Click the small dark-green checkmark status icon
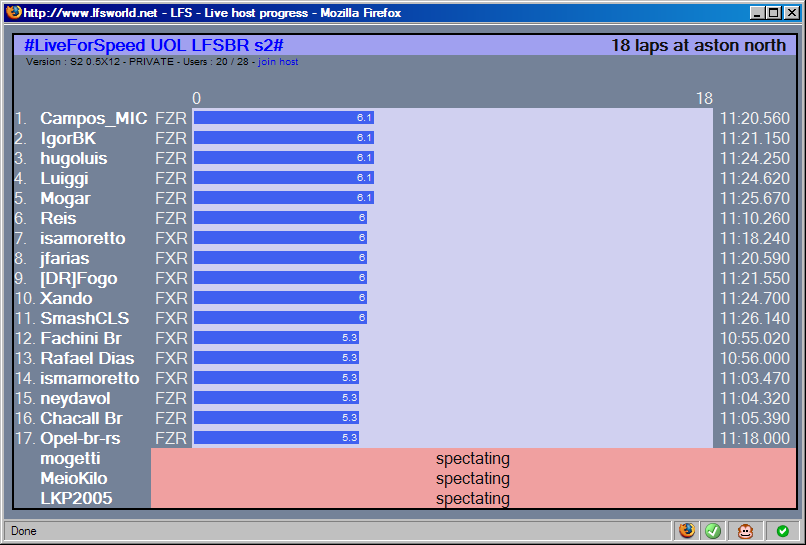The width and height of the screenshot is (806, 545). tap(782, 531)
